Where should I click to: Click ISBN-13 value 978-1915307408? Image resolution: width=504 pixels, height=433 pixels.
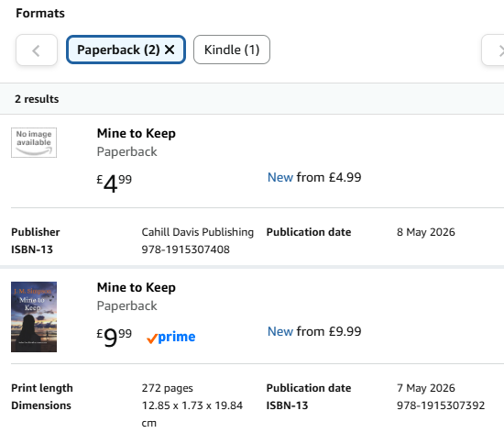[x=185, y=250]
